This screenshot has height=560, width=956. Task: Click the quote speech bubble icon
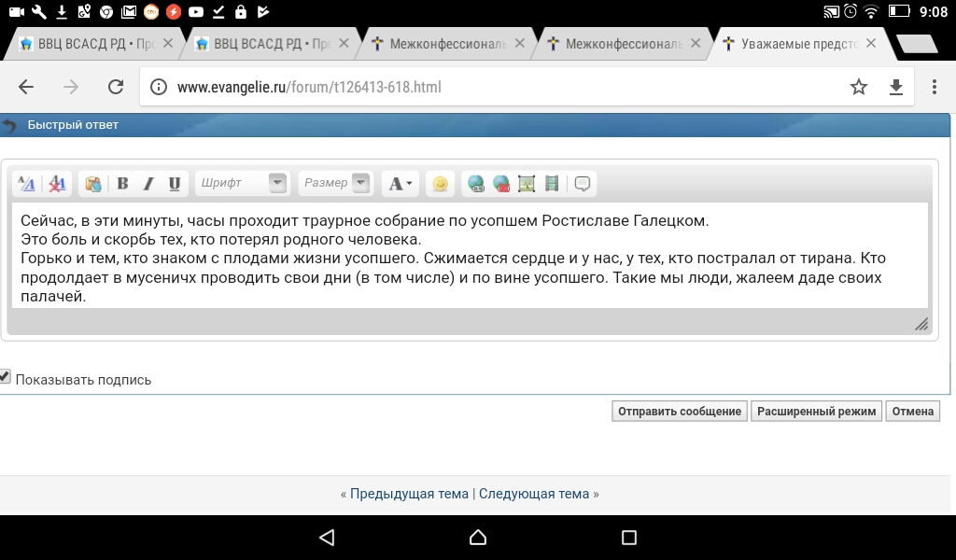(583, 184)
